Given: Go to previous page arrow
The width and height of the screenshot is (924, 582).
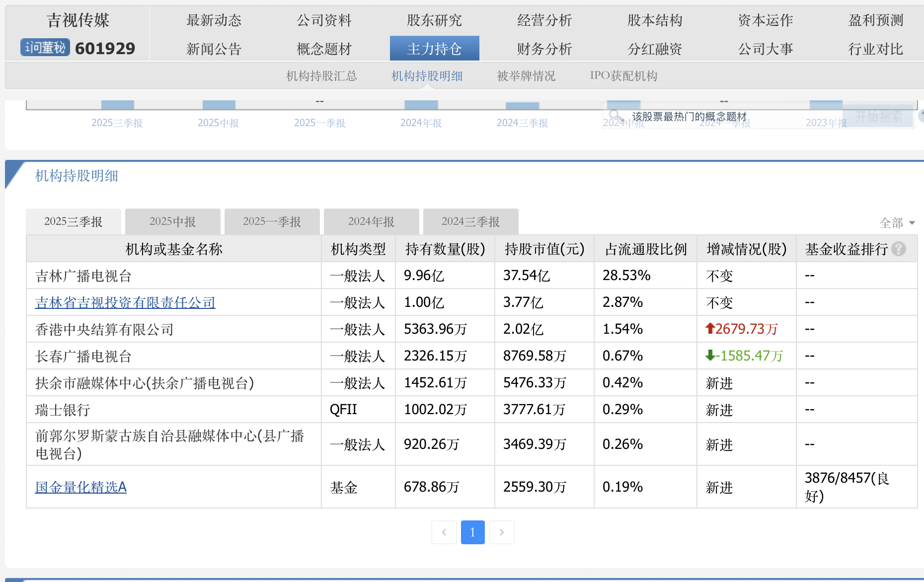Looking at the screenshot, I should pos(444,532).
